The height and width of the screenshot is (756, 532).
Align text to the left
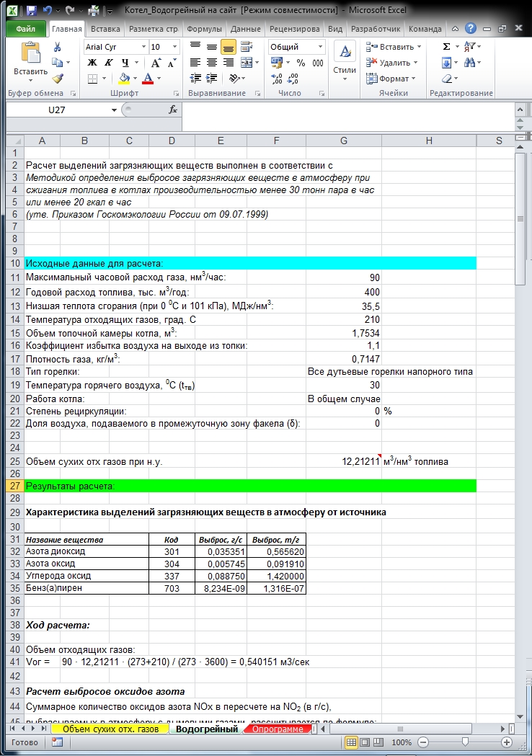[195, 63]
